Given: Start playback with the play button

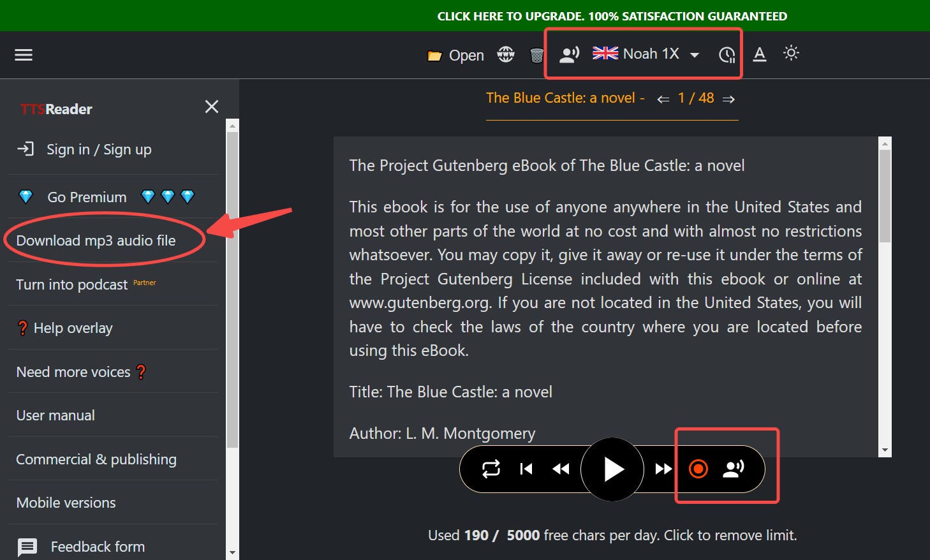Looking at the screenshot, I should (612, 469).
